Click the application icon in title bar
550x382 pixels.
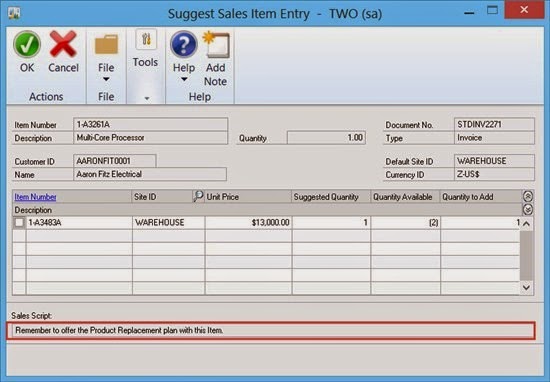[14, 13]
